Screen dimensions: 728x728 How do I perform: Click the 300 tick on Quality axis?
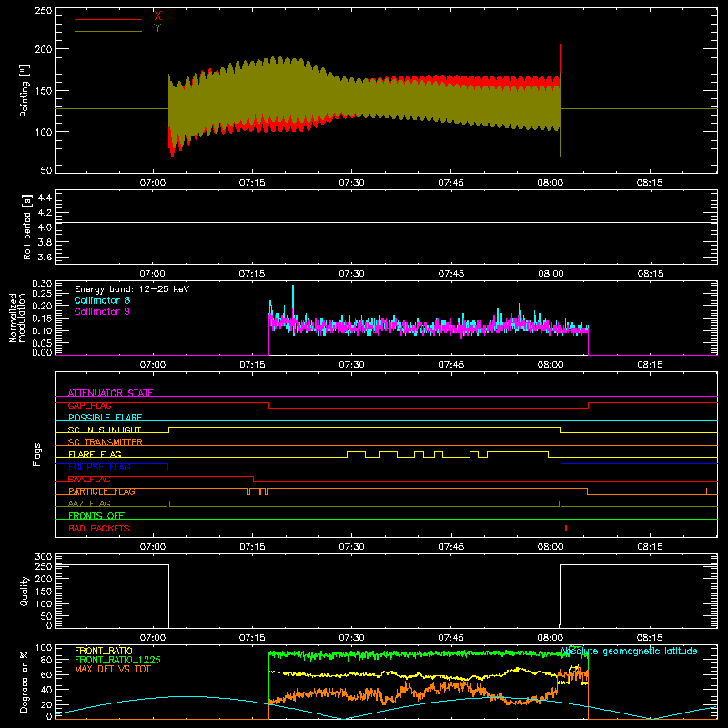[44, 556]
